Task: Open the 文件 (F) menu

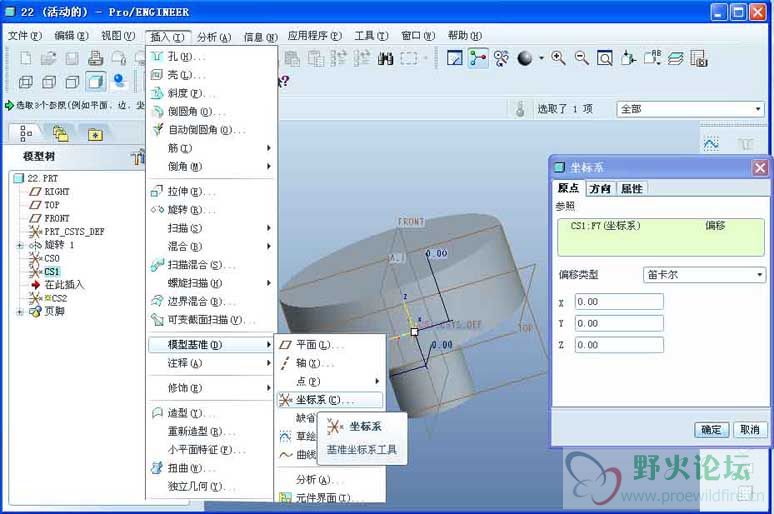Action: [x=25, y=36]
